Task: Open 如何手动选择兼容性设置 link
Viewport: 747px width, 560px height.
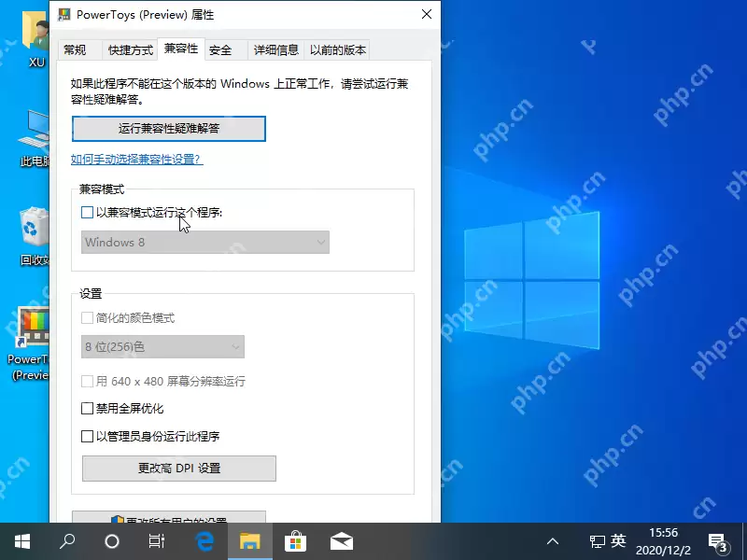Action: 136,159
